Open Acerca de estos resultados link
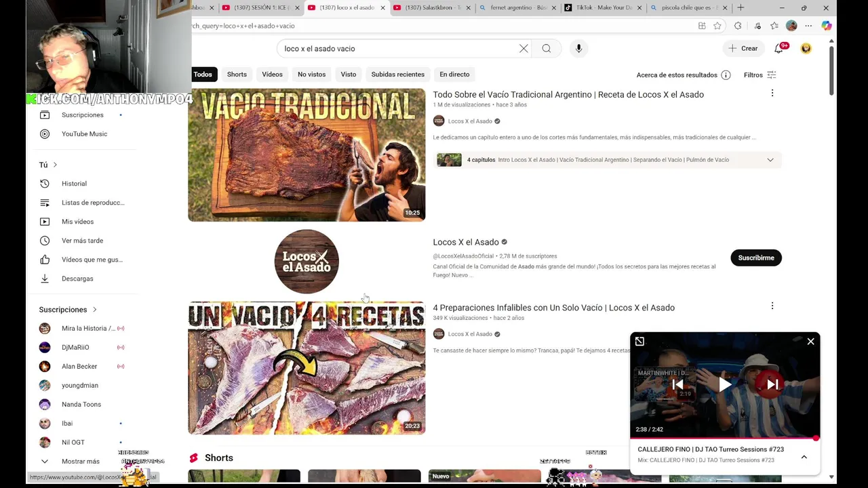This screenshot has height=488, width=868. click(677, 75)
